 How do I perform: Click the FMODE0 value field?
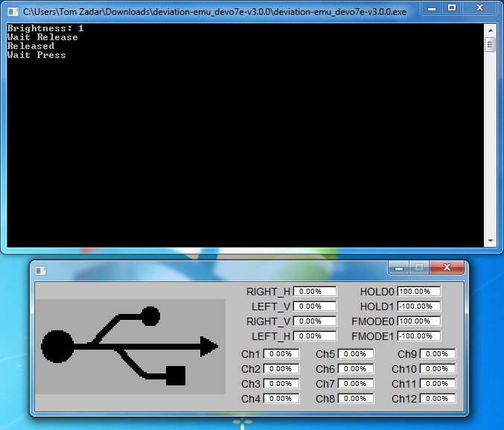point(419,321)
